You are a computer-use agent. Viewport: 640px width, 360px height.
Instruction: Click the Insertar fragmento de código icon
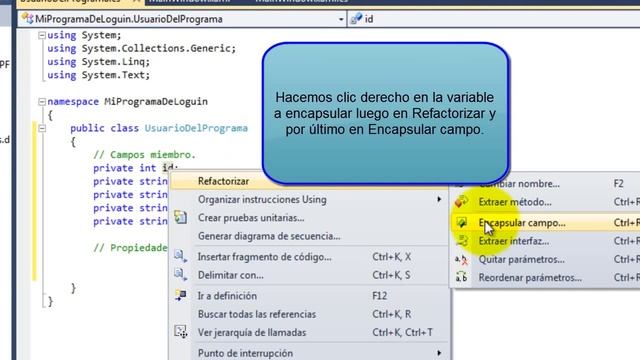pos(180,257)
